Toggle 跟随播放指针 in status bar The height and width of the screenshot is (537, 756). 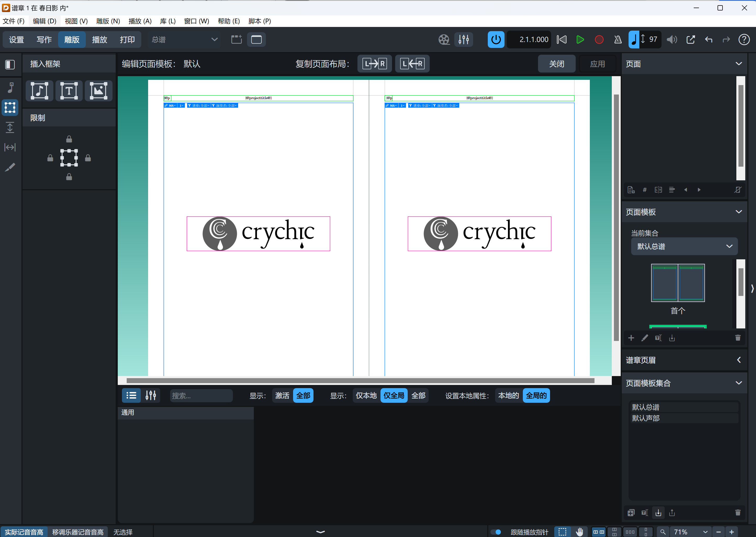[x=496, y=532]
